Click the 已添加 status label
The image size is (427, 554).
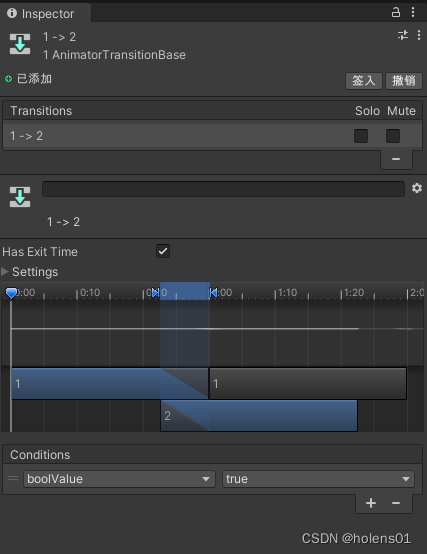[34, 79]
